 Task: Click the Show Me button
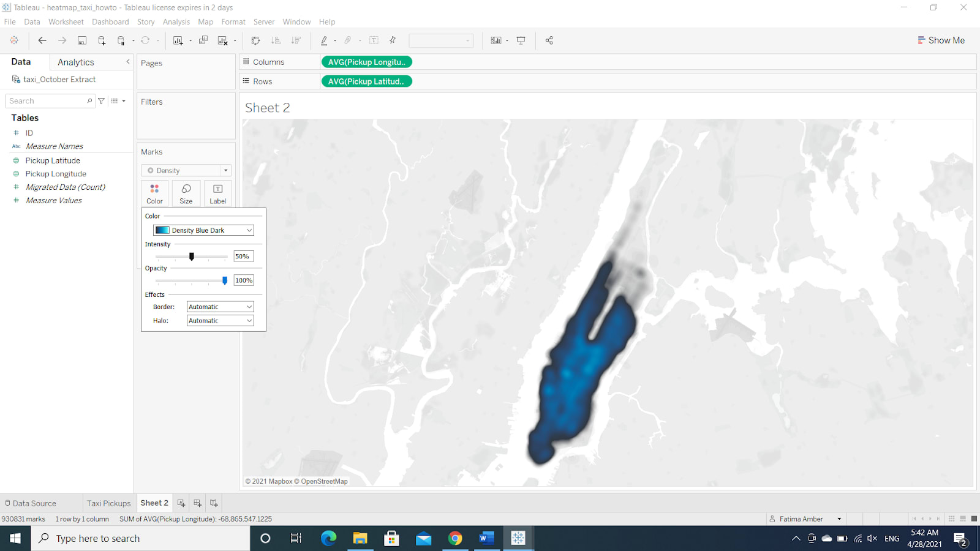point(941,40)
